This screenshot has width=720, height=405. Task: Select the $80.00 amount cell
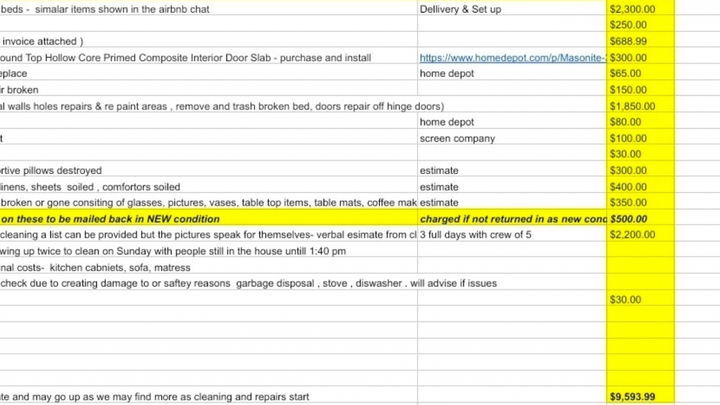[640, 122]
